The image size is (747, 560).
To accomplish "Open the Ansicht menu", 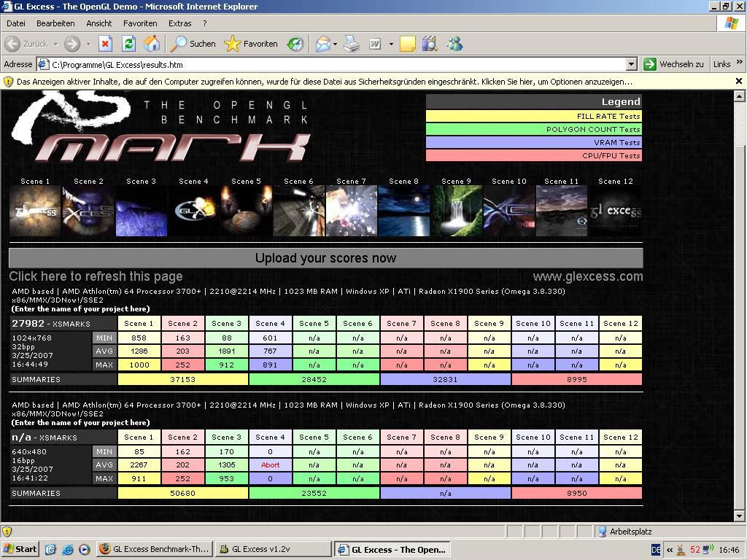I will 98,23.
